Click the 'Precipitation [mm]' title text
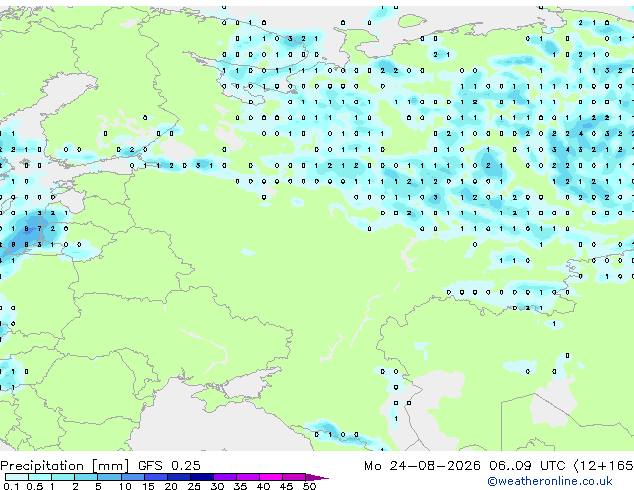Image resolution: width=634 pixels, height=490 pixels. pyautogui.click(x=65, y=466)
